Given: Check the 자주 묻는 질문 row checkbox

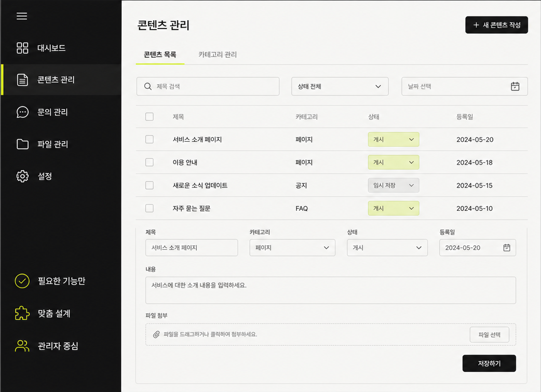Looking at the screenshot, I should pos(150,208).
